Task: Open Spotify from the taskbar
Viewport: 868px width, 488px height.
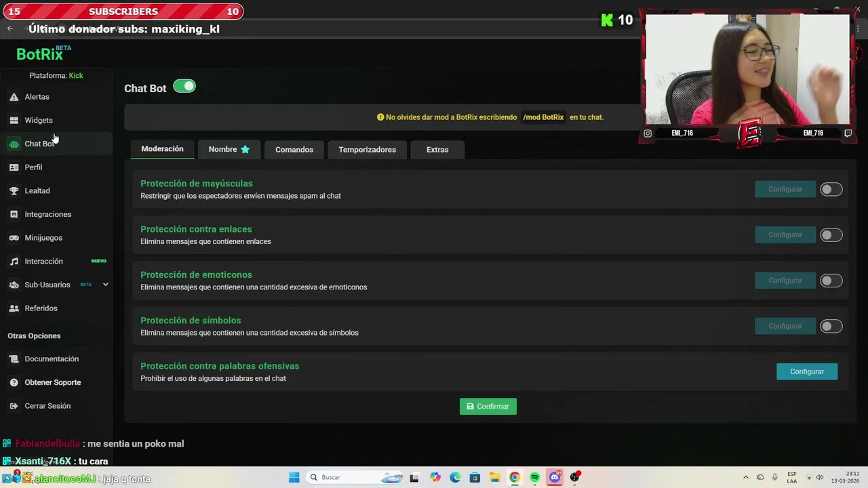Action: pyautogui.click(x=534, y=478)
